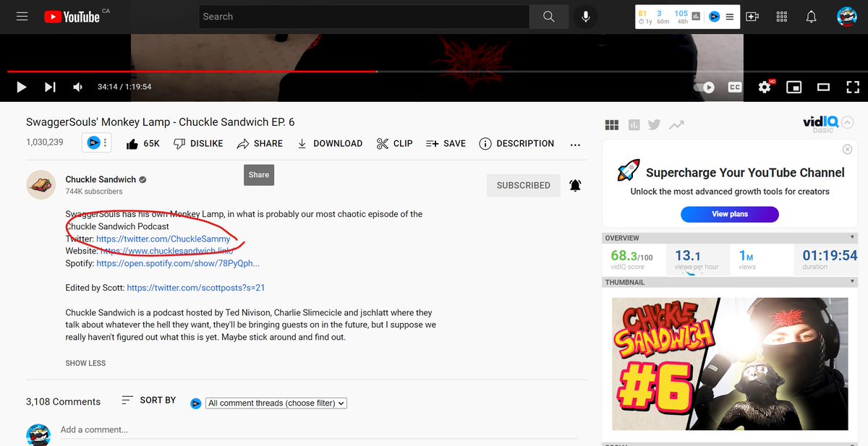
Task: Open the ChuckleSammy Twitter link
Action: click(163, 239)
